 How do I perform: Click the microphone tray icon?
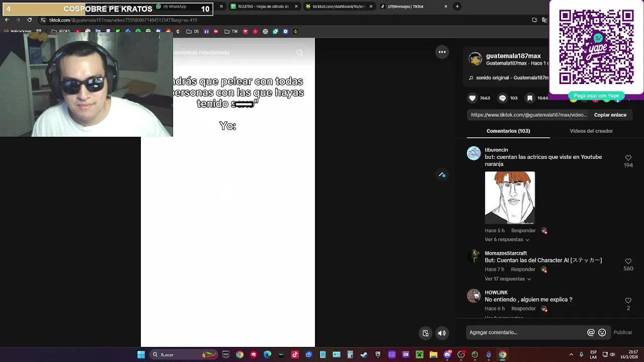(581, 355)
